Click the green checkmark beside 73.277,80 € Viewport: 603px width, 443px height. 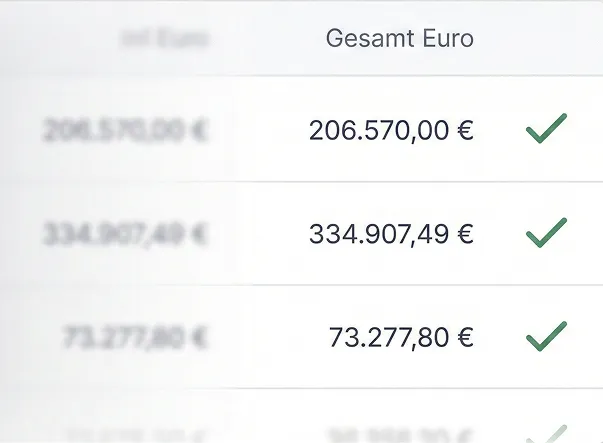tap(546, 337)
